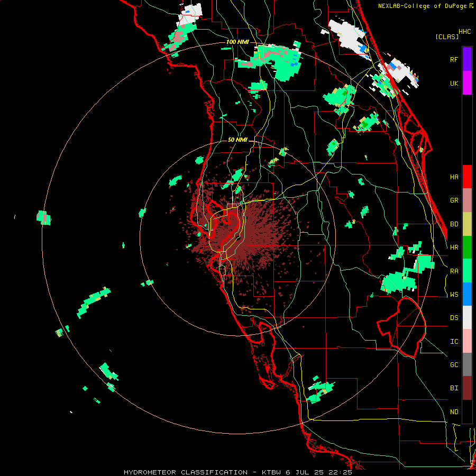Click the HR heavy rain green swatch
The width and height of the screenshot is (476, 476).
click(467, 248)
